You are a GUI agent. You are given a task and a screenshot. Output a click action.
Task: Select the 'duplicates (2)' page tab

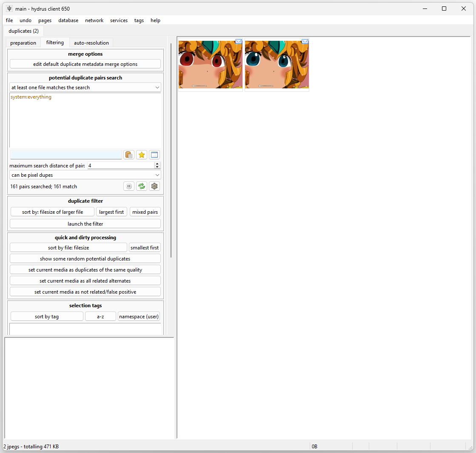tap(24, 31)
